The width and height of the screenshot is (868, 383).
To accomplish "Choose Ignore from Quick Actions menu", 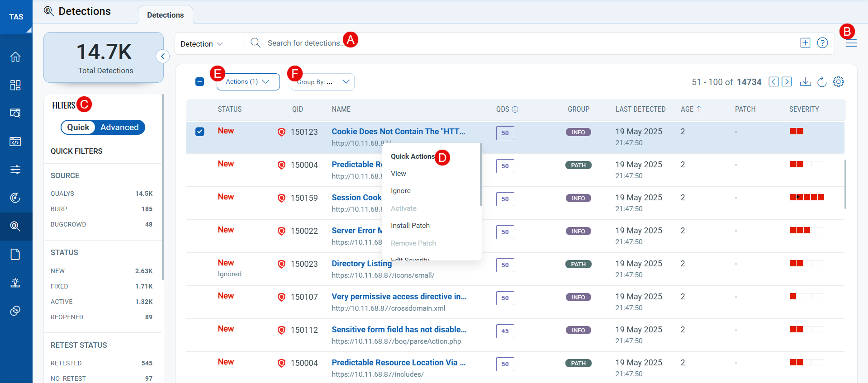I will click(x=401, y=191).
